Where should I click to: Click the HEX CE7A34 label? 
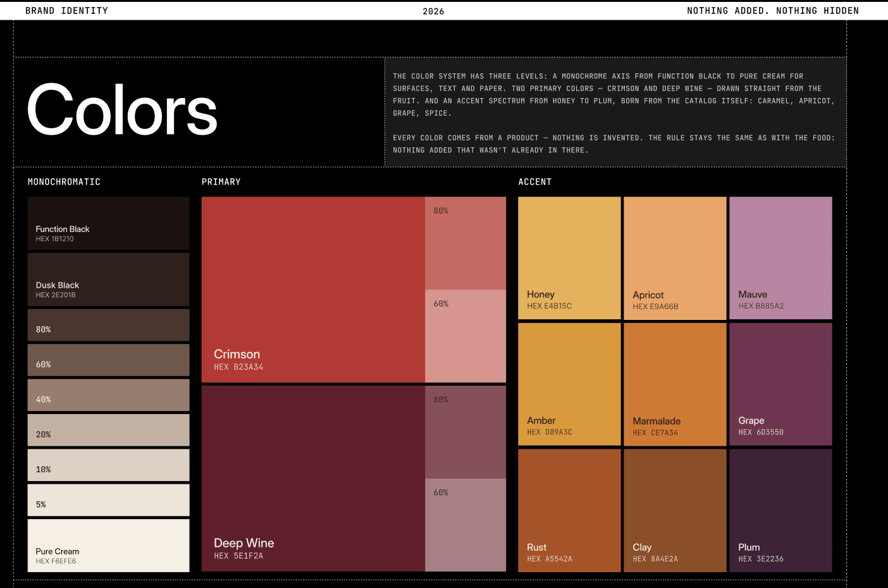655,433
